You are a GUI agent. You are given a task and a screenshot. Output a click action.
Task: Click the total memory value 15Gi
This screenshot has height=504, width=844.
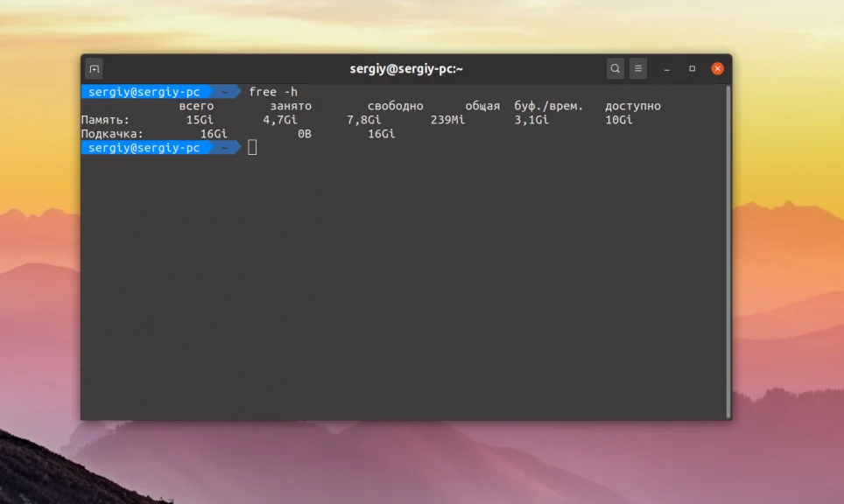[x=200, y=120]
